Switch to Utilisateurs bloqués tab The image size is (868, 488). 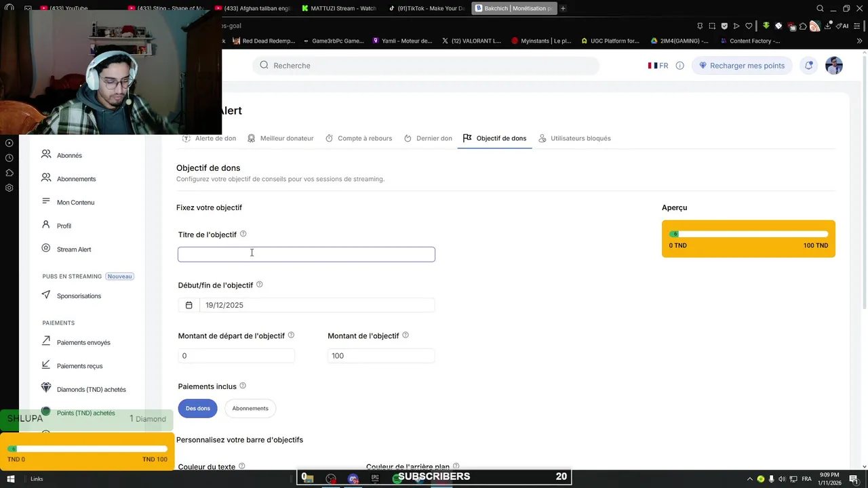[574, 138]
